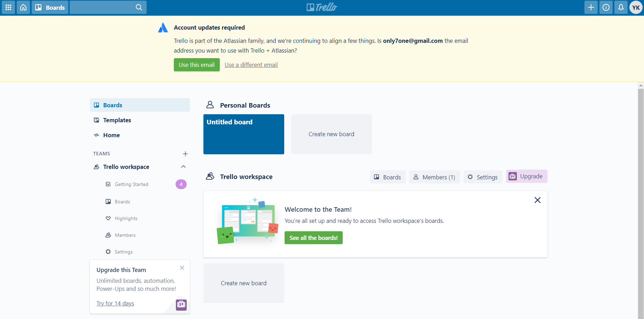Dismiss the Upgrade this Team card
Viewport: 644px width, 319px height.
point(182,268)
